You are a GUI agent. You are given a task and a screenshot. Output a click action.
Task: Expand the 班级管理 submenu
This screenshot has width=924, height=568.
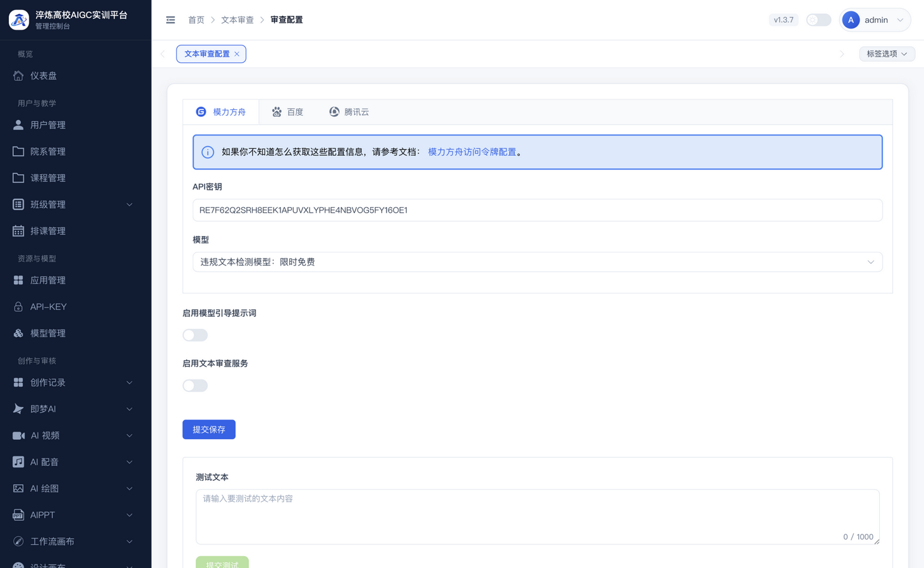(x=129, y=204)
